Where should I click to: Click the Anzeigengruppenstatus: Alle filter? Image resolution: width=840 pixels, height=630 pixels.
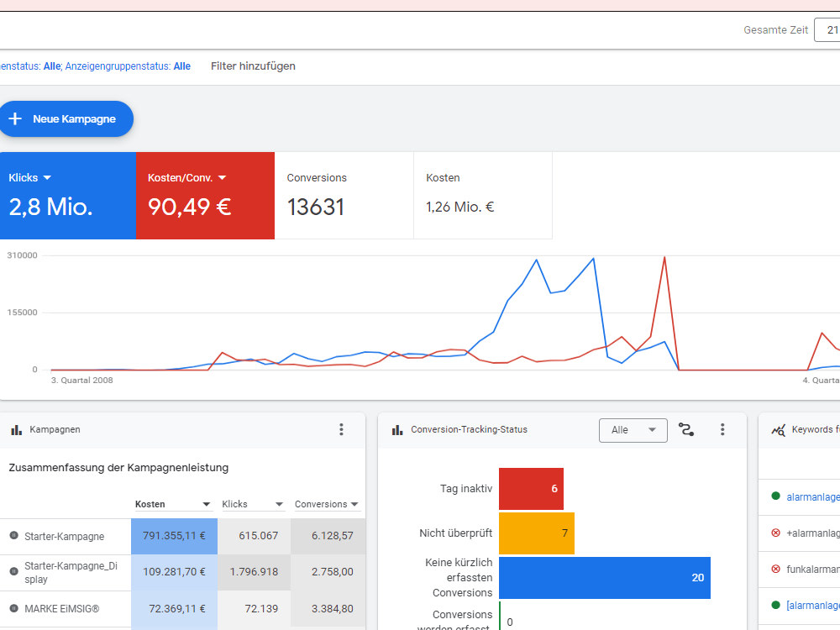click(x=128, y=66)
